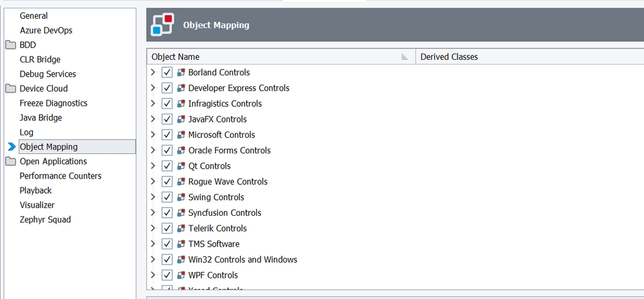
Task: Expand Win32 Controls and Windows node
Action: tap(153, 260)
